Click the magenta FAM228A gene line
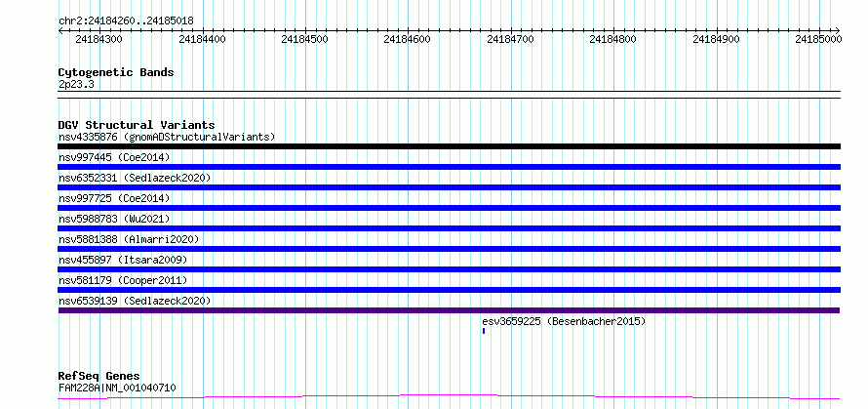Image resolution: width=868 pixels, height=409 pixels. pyautogui.click(x=449, y=397)
